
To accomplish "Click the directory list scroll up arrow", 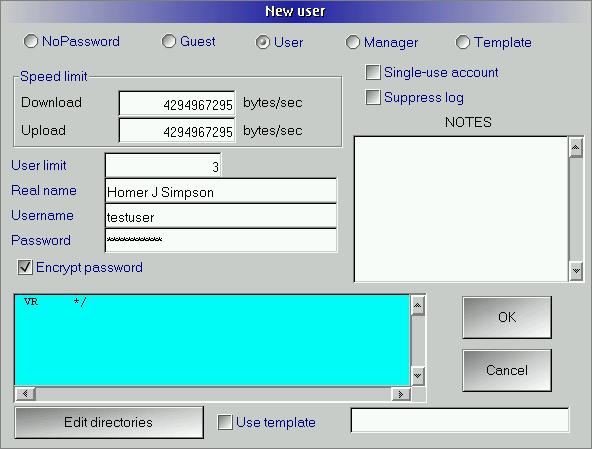I will tap(418, 306).
